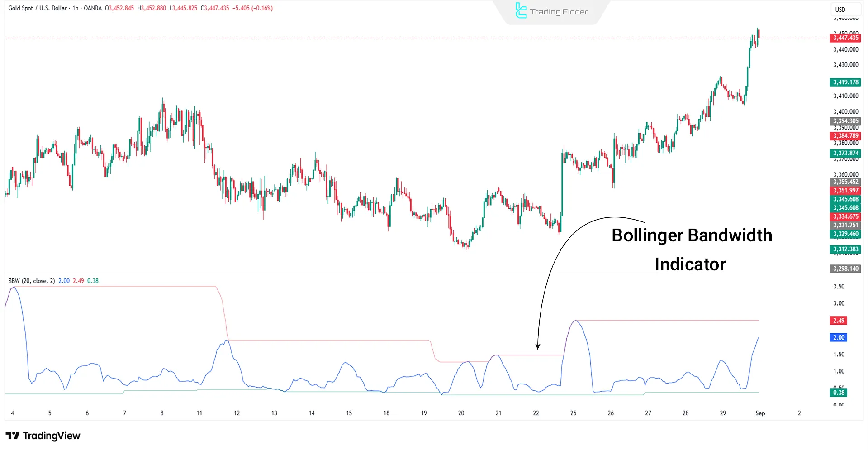
Task: Click the 25 date marker on time axis
Action: 573,413
